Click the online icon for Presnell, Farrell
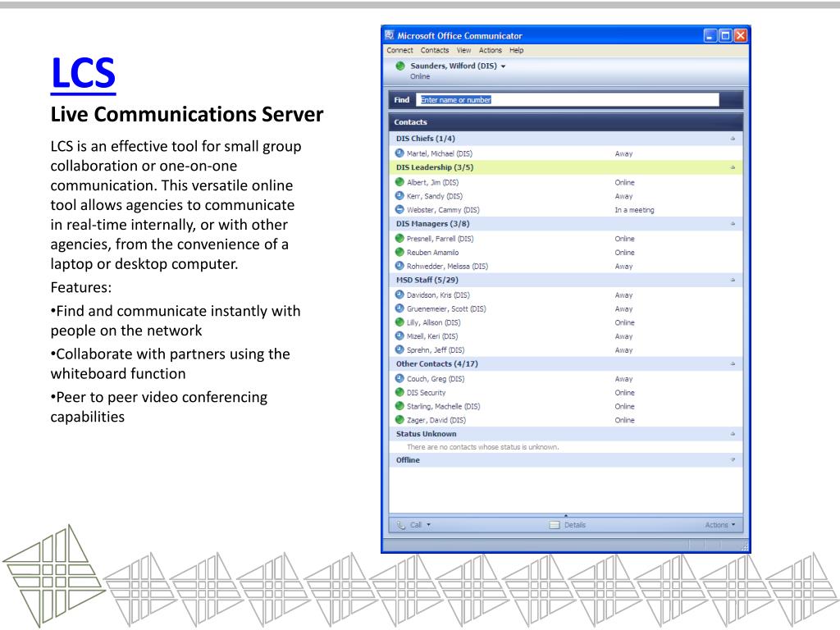The image size is (840, 630). tap(399, 239)
